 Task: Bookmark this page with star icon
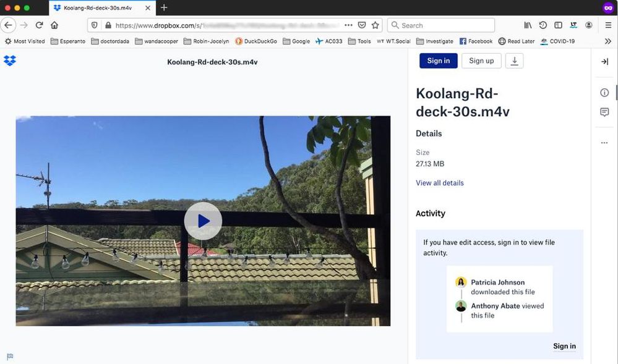(376, 25)
